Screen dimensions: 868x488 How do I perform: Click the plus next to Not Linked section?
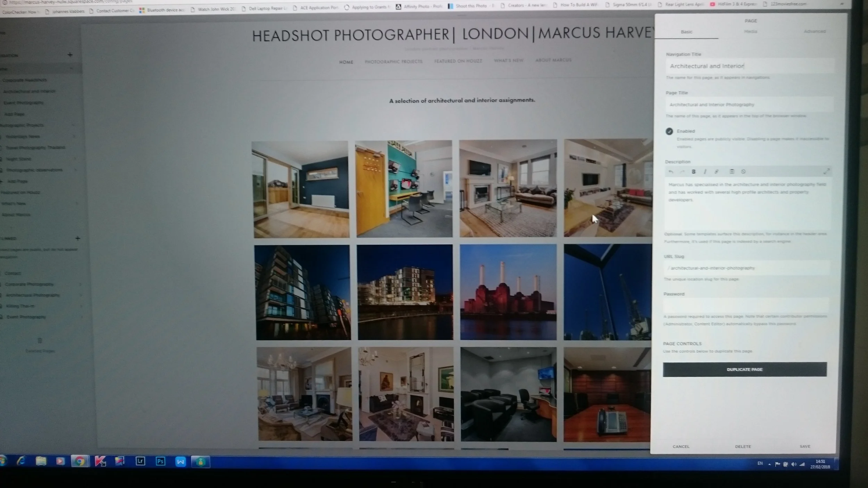77,238
